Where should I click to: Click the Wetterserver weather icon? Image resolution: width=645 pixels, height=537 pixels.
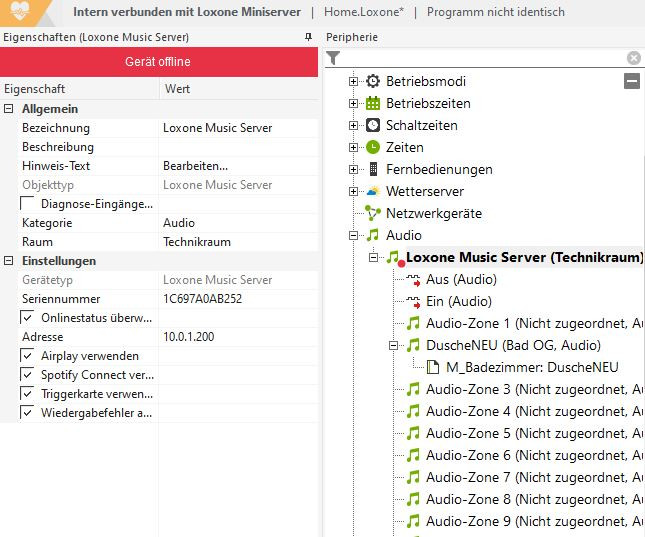click(x=373, y=191)
